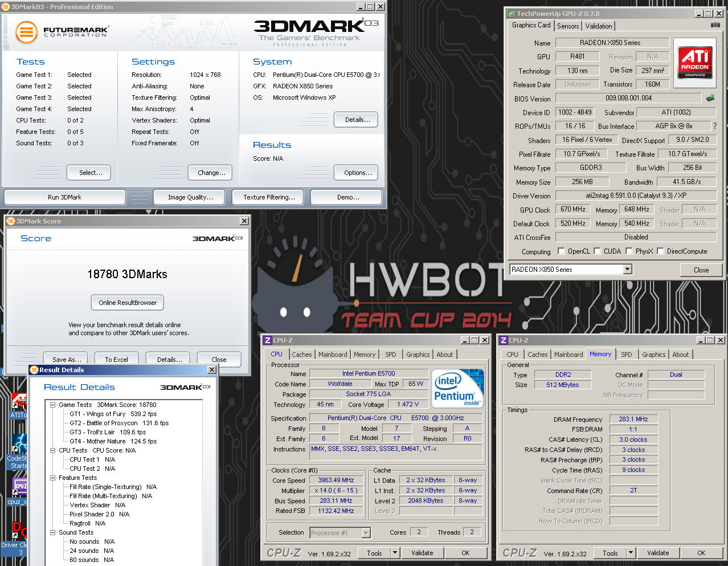Click the Intel Pentium inside logo
This screenshot has height=566, width=728.
pos(458,389)
